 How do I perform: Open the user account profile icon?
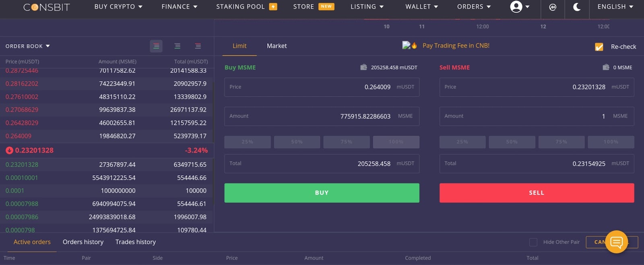[x=516, y=6]
